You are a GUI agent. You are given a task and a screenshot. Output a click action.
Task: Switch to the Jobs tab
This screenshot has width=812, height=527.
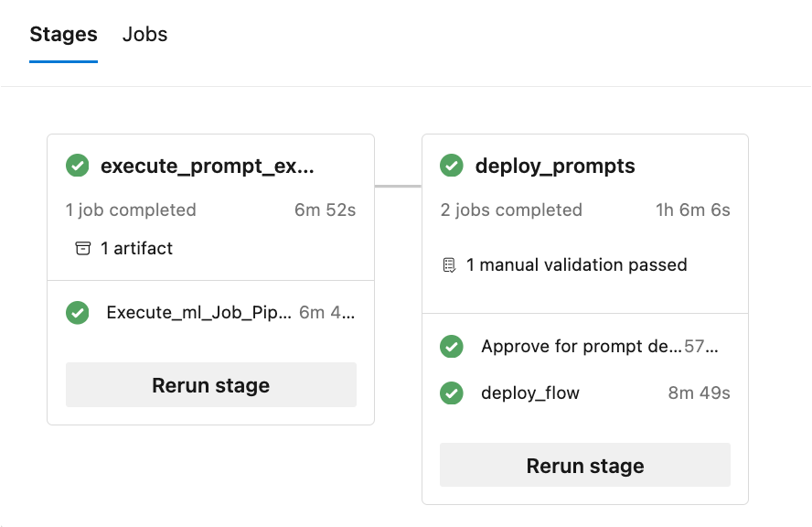(145, 35)
